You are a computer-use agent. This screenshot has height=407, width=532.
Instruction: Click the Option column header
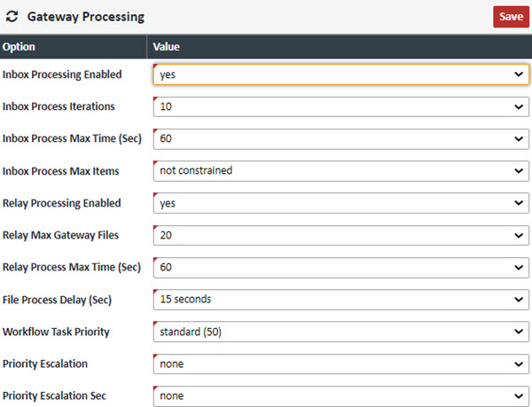(x=20, y=46)
